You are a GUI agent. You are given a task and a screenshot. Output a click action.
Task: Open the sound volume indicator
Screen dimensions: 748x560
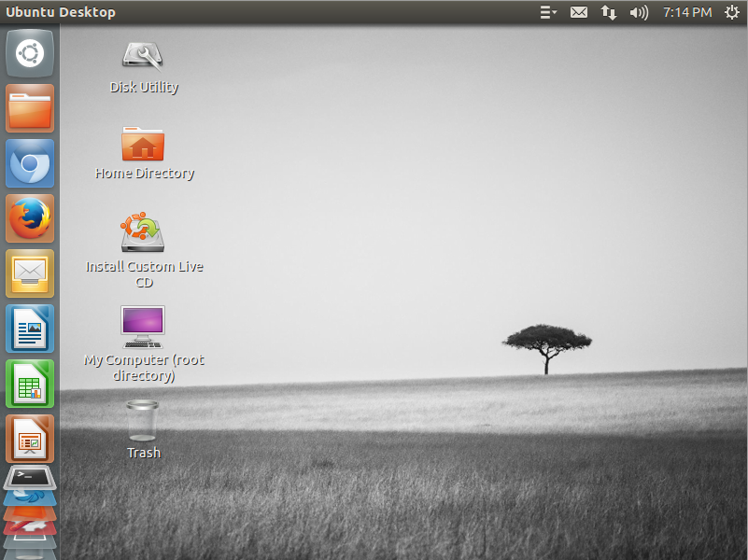(x=639, y=12)
